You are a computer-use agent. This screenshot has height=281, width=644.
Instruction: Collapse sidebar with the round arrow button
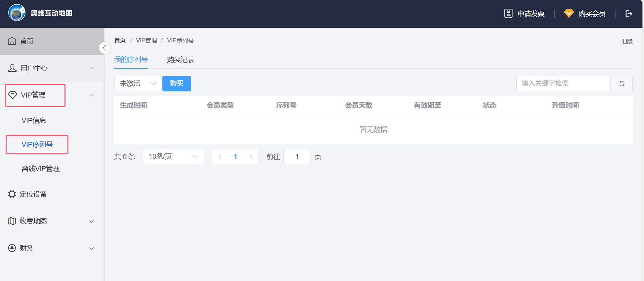(105, 48)
